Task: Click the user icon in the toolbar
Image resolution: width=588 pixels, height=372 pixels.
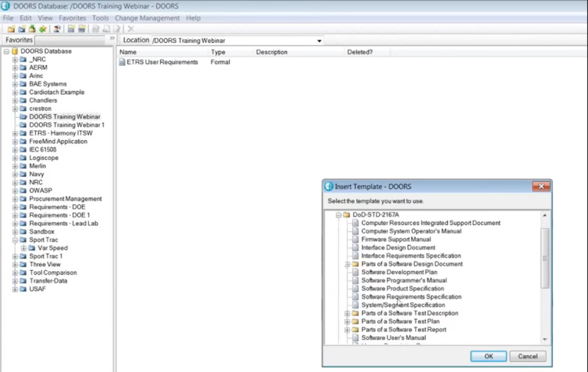Action: [57, 29]
